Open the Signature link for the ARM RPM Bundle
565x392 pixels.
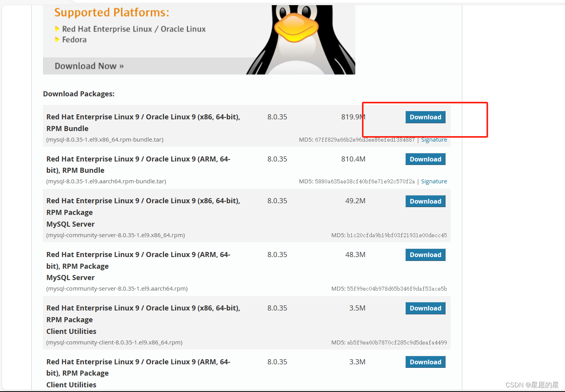tap(434, 181)
